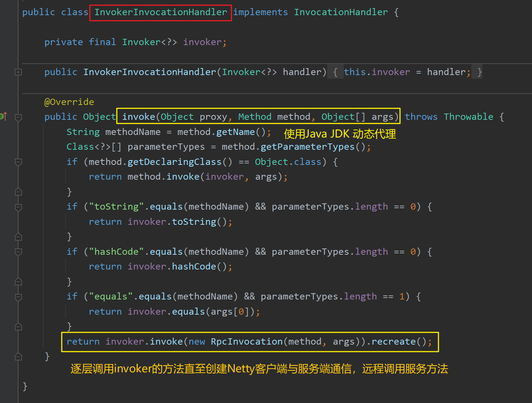Screen dimensions: 532x403
Task: Collapse the getDeclaringClass if-block fold marker
Action: click(18, 162)
